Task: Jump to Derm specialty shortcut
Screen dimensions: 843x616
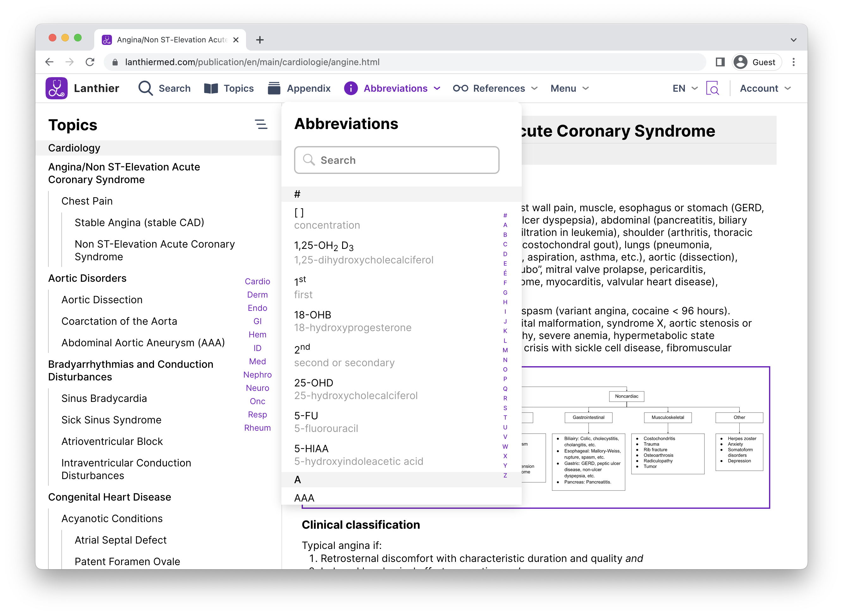Action: point(257,295)
